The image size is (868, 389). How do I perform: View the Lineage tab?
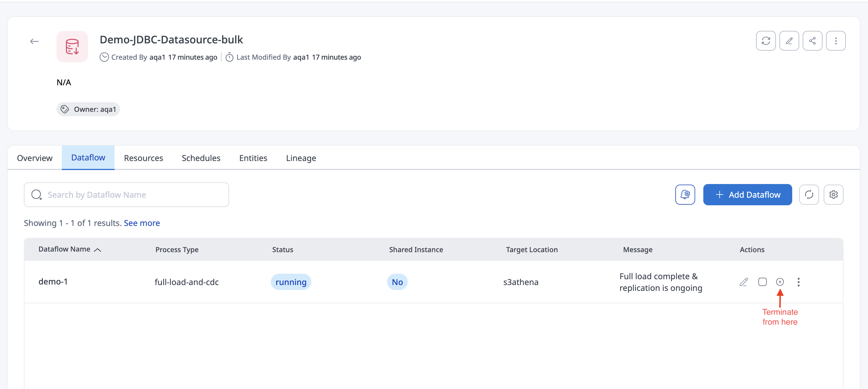(301, 158)
